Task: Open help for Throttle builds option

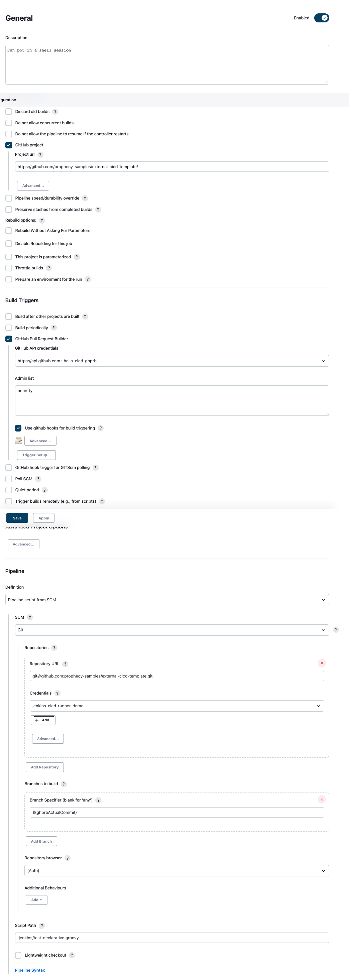Action: [x=49, y=268]
